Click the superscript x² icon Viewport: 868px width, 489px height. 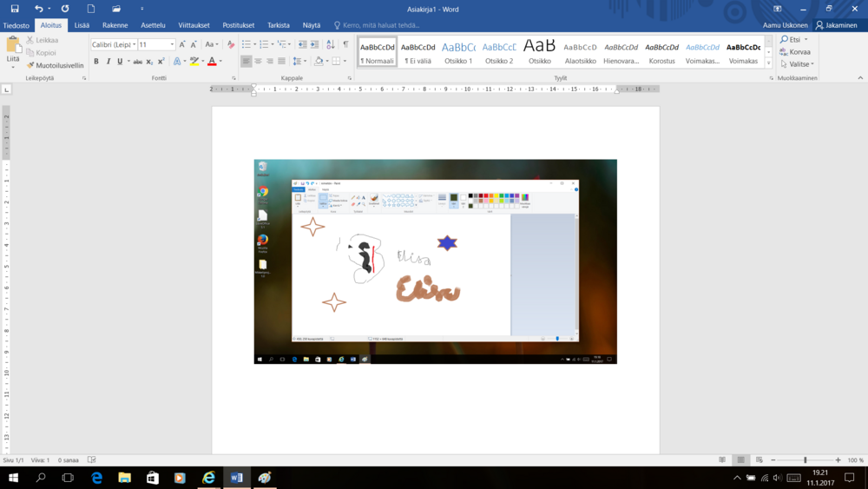click(x=161, y=62)
